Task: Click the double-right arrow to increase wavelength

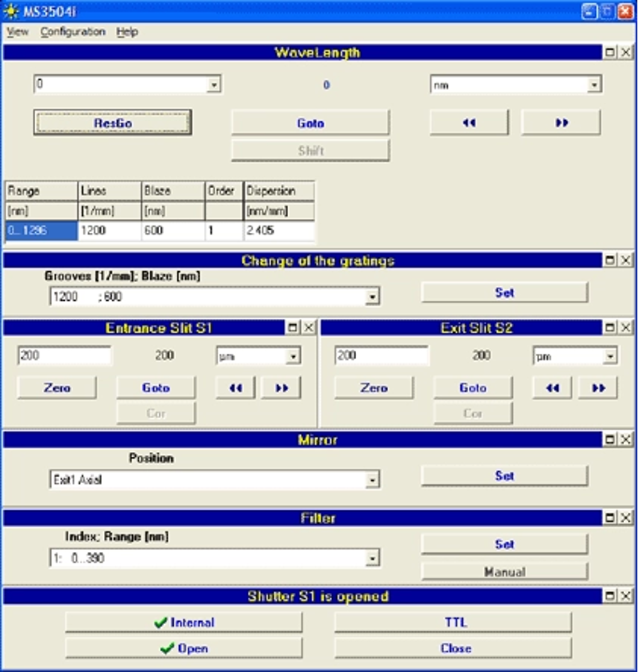Action: (x=559, y=122)
